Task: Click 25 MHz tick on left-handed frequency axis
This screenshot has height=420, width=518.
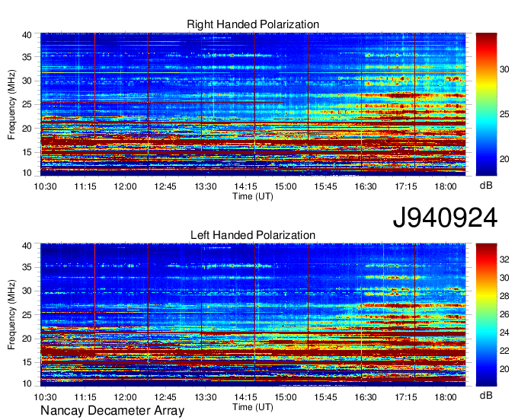Action: (x=27, y=315)
